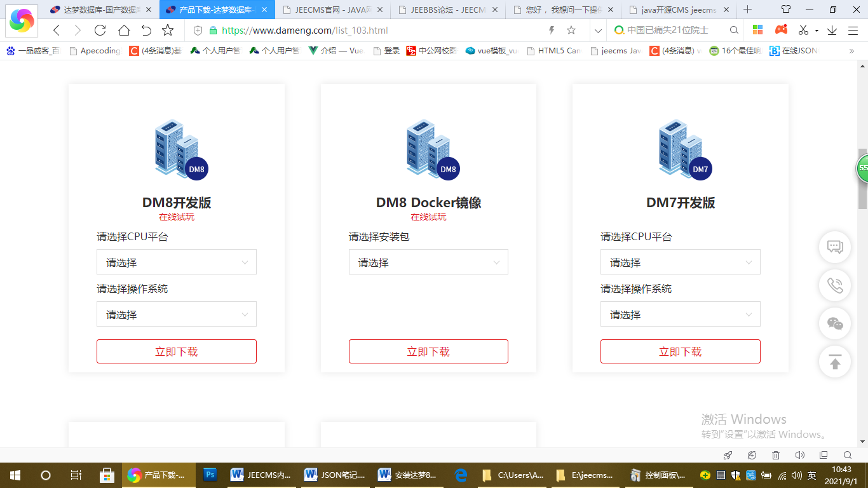Viewport: 868px width, 488px height.
Task: Restore the recently closed tab
Action: click(146, 30)
